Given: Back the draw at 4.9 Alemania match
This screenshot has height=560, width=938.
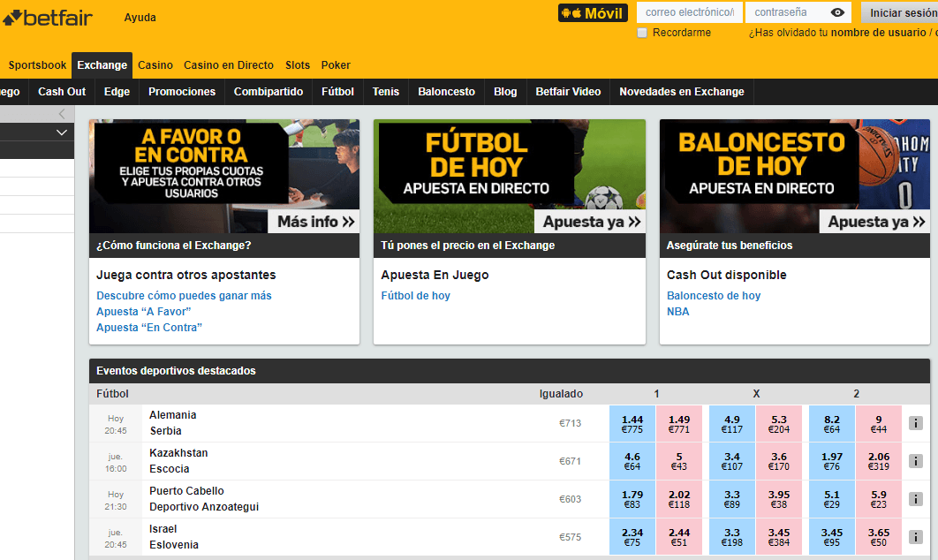Looking at the screenshot, I should (732, 424).
